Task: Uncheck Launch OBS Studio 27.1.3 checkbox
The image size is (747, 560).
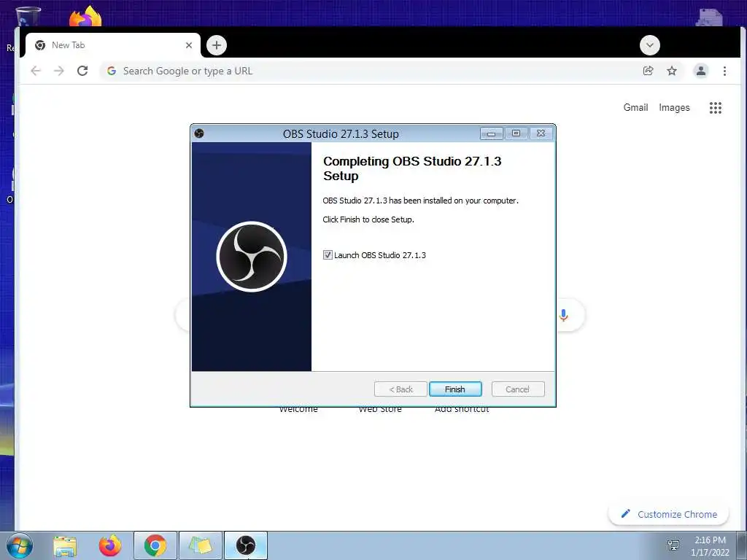Action: 328,254
